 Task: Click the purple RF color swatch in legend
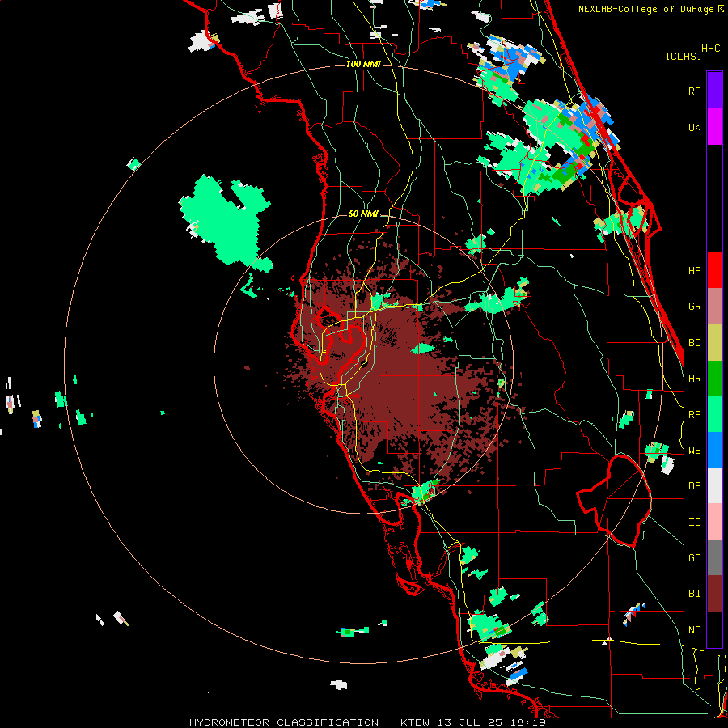[714, 91]
